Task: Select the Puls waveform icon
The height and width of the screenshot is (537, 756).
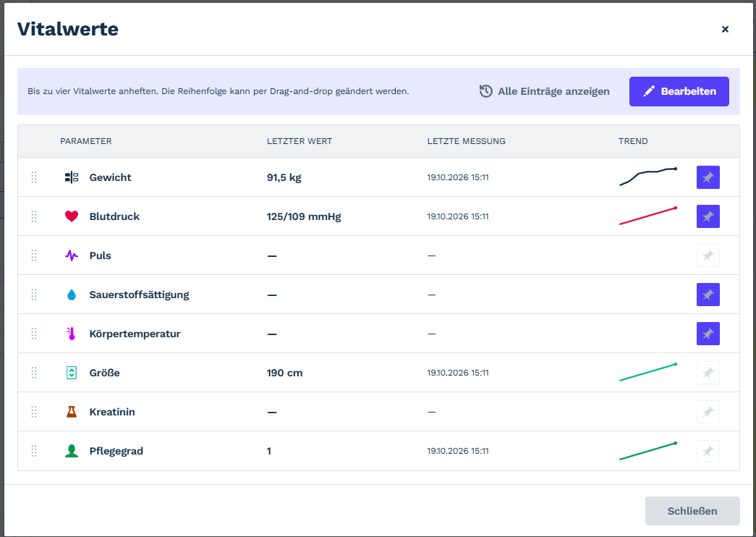Action: [72, 255]
